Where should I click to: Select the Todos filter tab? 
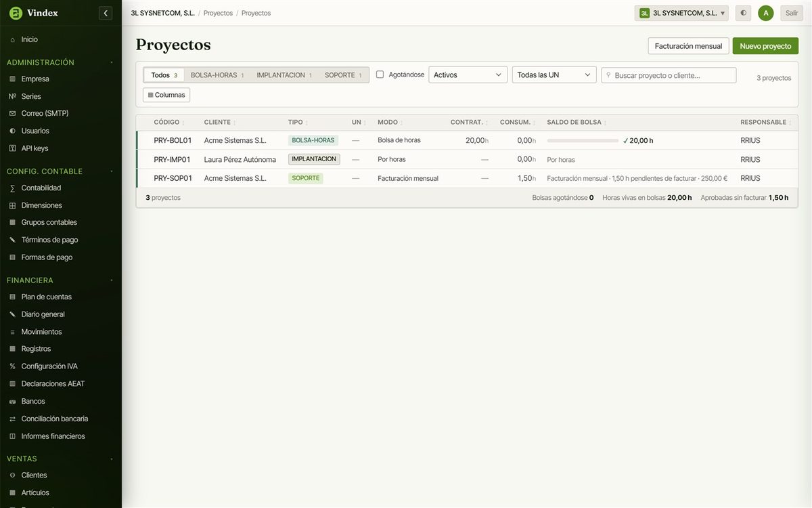click(x=164, y=75)
